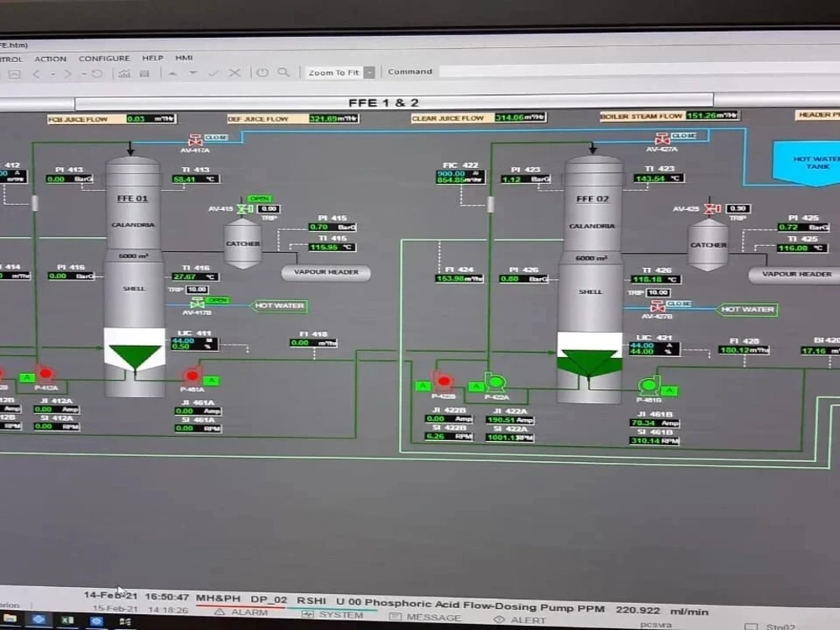Select pump P-422B icon
The height and width of the screenshot is (630, 840).
[444, 382]
